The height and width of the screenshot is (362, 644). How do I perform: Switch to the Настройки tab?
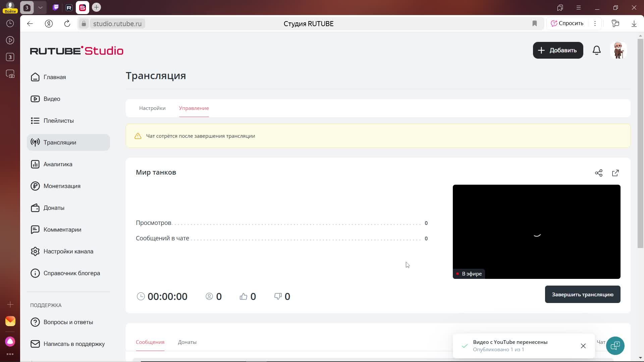[x=152, y=108]
